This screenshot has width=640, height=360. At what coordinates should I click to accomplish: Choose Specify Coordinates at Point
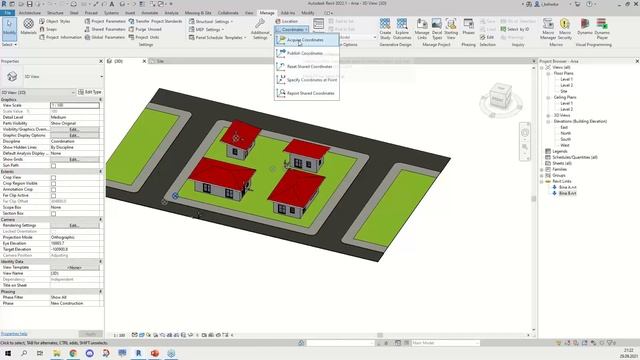tap(307, 80)
